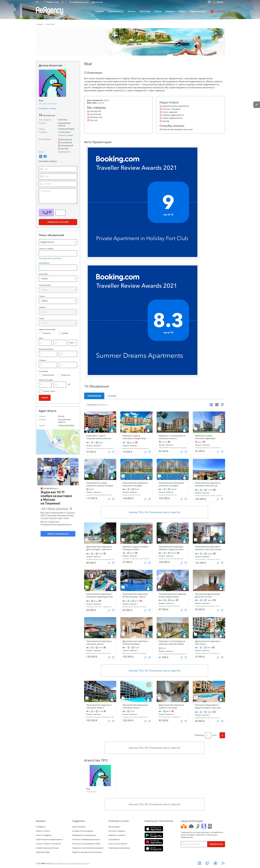260x868 pixels.
Task: Show listings on map view icon
Action: click(222, 405)
